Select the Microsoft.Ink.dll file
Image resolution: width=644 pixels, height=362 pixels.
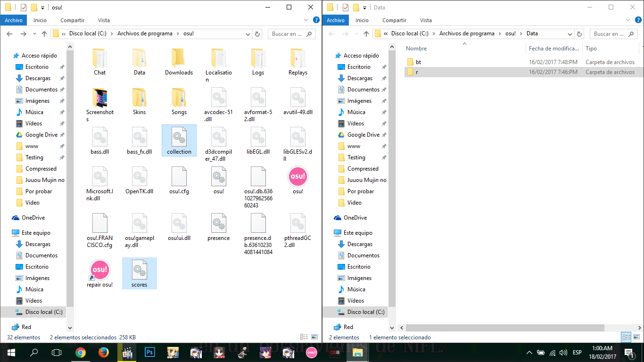tap(100, 184)
